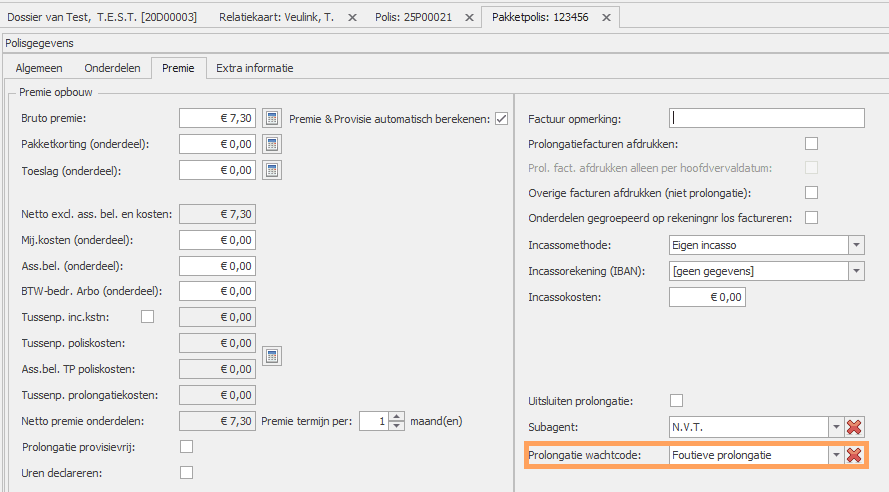Image resolution: width=889 pixels, height=492 pixels.
Task: Select the Pakketpolis: 123456 tab
Action: [x=540, y=18]
